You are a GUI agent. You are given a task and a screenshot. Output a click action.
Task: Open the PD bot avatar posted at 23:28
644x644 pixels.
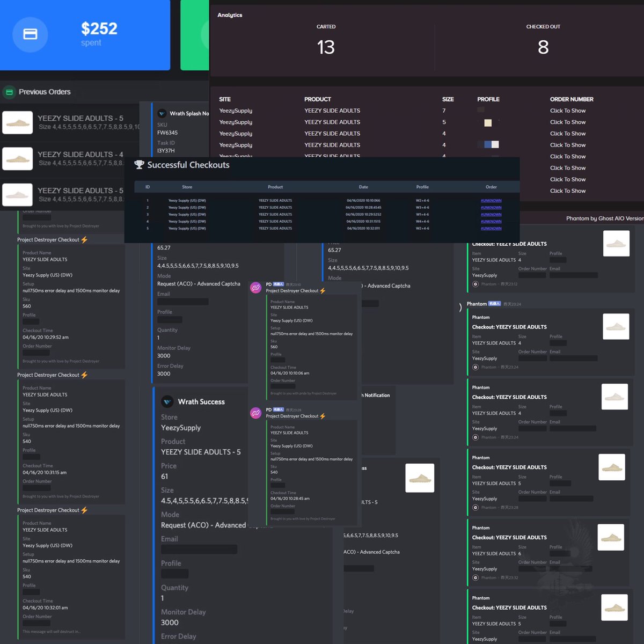click(256, 413)
